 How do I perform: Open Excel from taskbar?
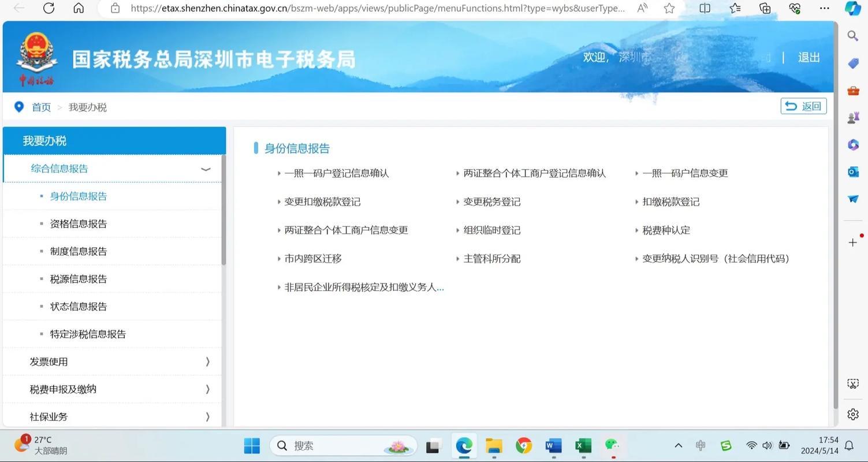pyautogui.click(x=583, y=446)
